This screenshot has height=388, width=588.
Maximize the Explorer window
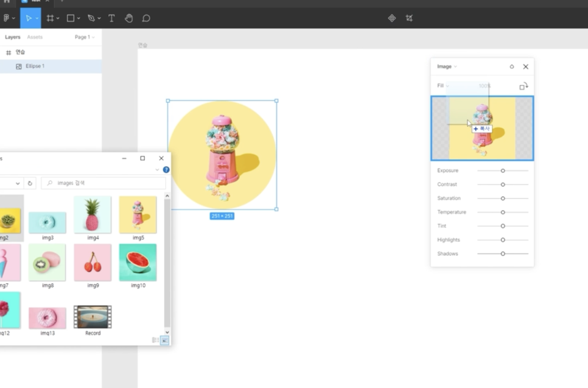(x=142, y=158)
